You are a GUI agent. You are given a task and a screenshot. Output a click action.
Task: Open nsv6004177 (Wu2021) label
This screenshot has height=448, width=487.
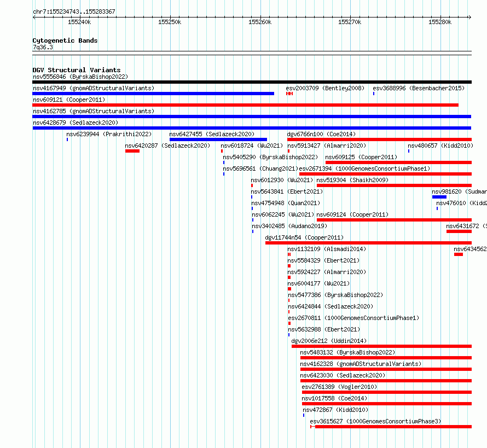tap(318, 283)
